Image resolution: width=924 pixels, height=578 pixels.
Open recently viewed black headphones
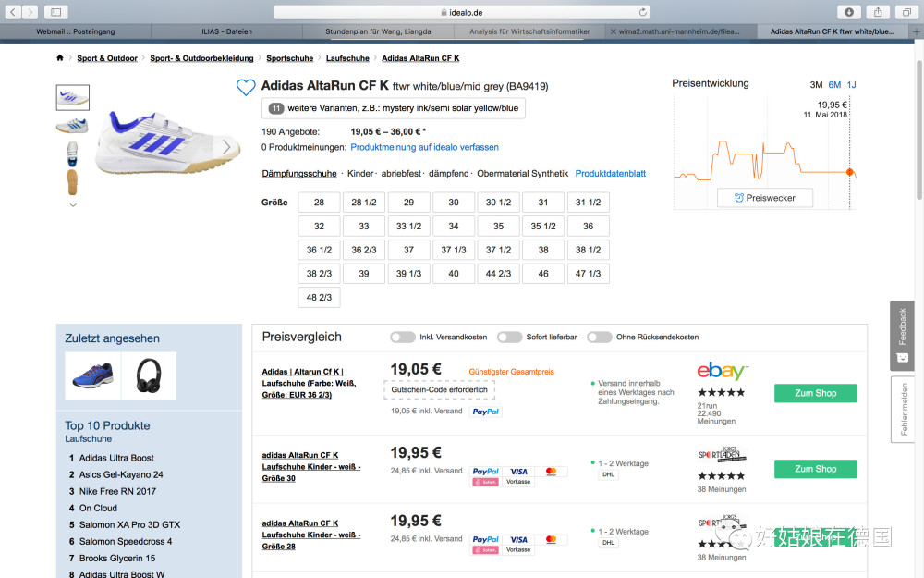(149, 375)
